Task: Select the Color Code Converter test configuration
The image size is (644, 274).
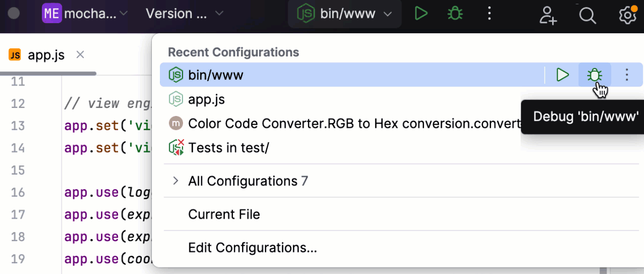Action: [x=343, y=124]
